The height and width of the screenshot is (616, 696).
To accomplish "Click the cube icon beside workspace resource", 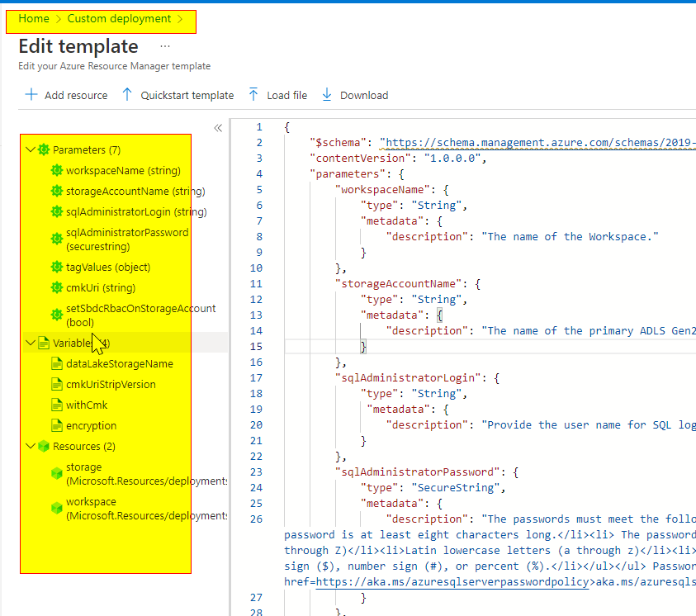I will 57,508.
